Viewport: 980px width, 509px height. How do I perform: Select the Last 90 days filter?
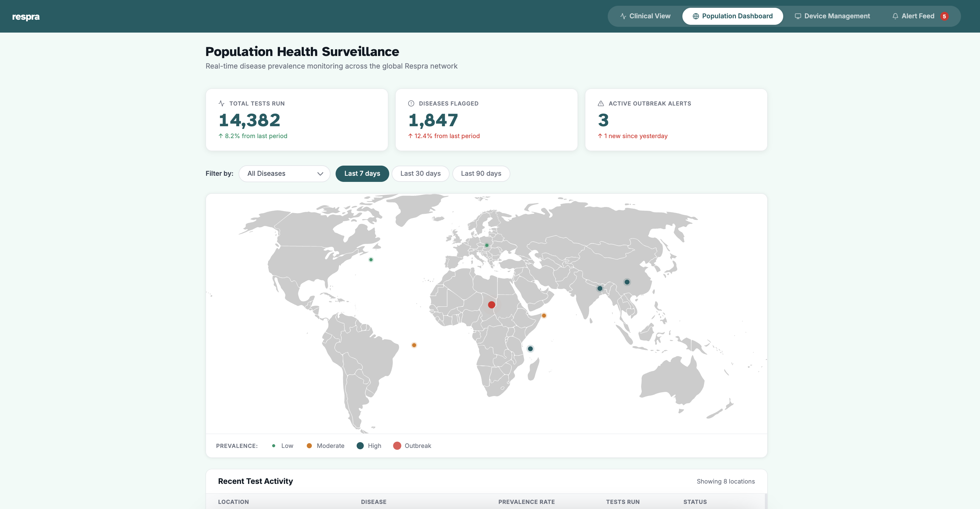481,173
